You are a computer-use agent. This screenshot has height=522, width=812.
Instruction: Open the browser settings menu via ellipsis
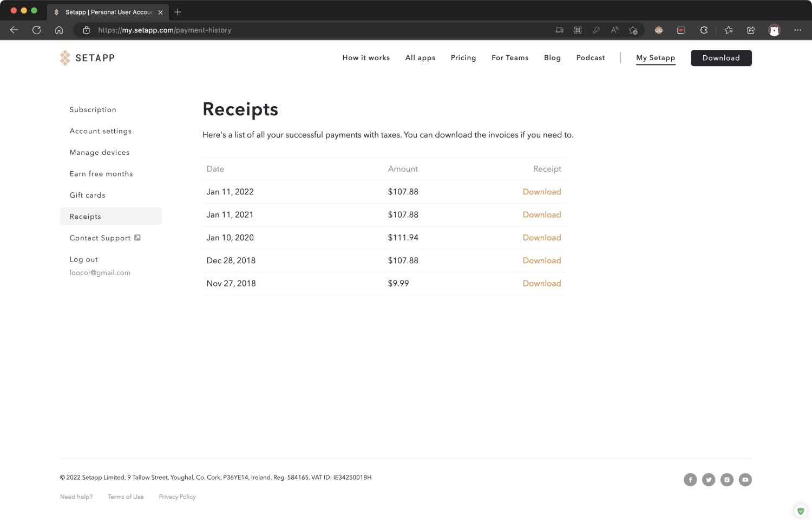pos(798,30)
